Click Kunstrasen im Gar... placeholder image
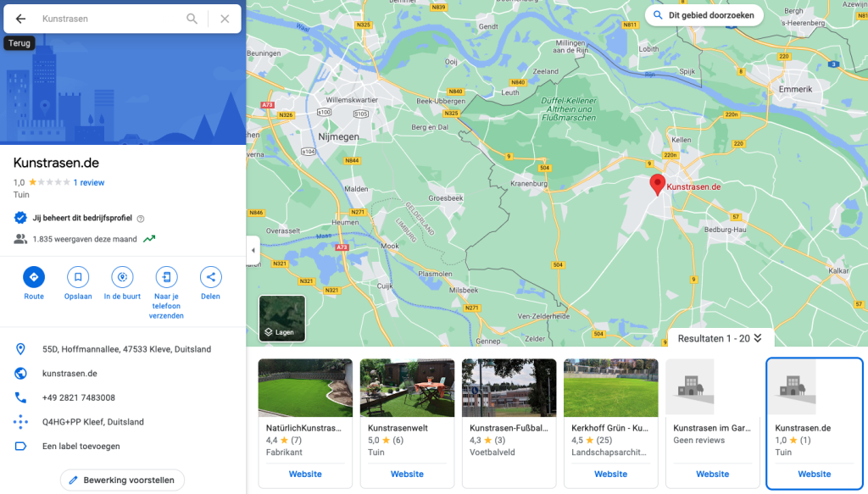The height and width of the screenshot is (494, 868). pyautogui.click(x=690, y=386)
